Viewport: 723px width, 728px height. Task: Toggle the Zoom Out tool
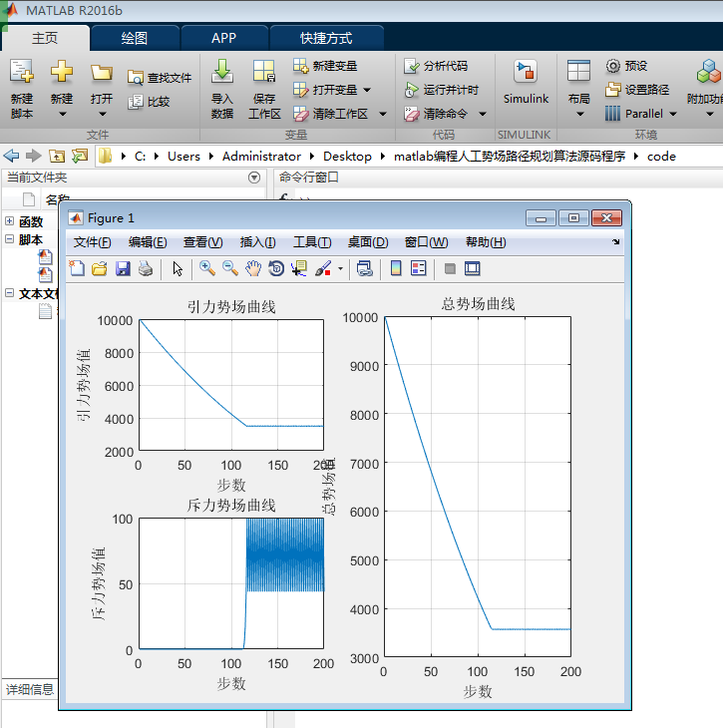230,268
